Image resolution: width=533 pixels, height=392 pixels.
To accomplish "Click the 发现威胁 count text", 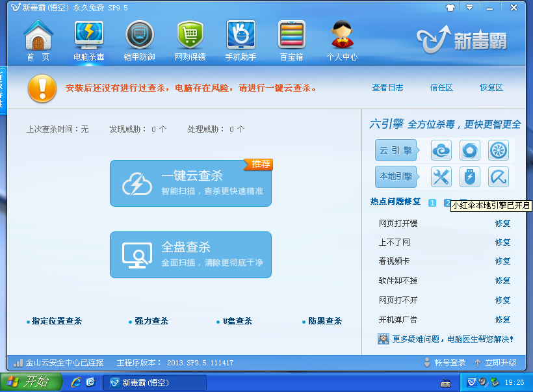I will (138, 129).
